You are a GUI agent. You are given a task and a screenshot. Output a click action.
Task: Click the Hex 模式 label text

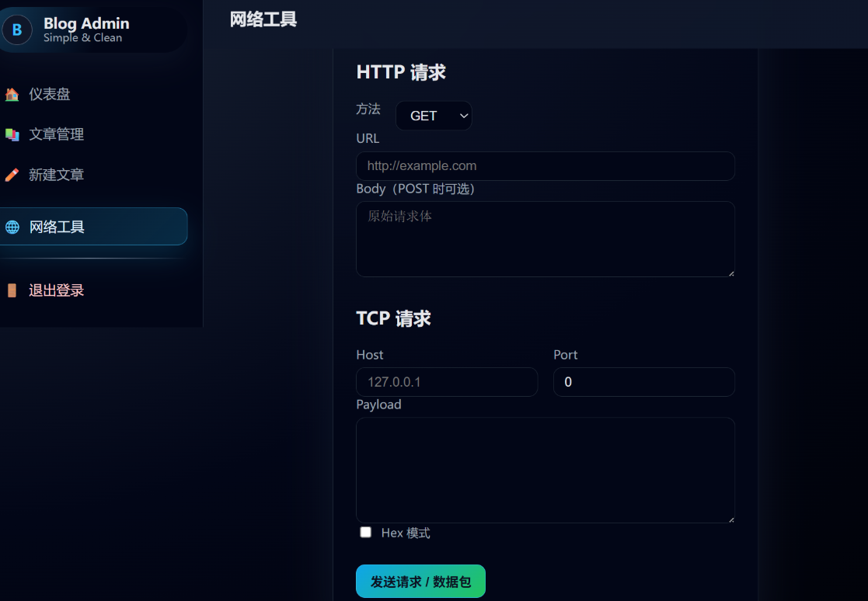[x=406, y=533]
